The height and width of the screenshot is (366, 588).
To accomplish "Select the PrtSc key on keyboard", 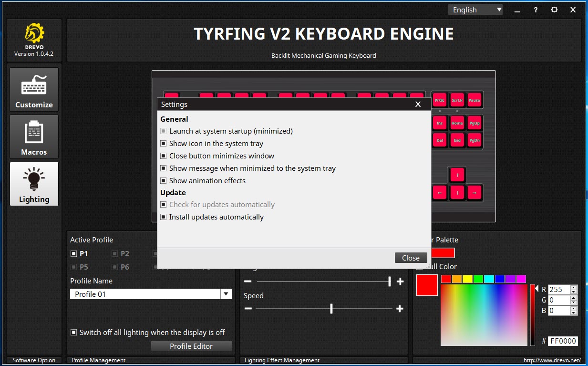I will click(440, 100).
